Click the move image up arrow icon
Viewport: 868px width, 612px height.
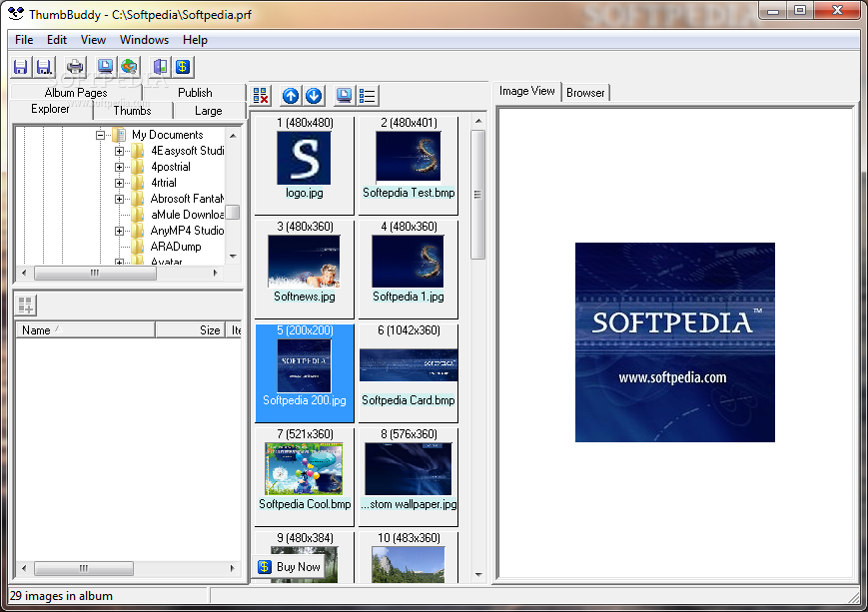[291, 96]
